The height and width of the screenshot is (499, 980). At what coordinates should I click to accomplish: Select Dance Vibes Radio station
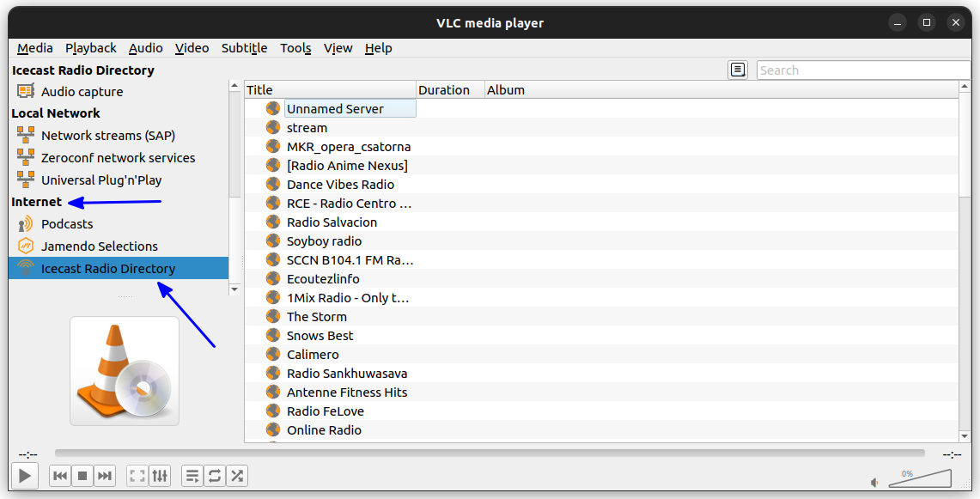click(340, 185)
